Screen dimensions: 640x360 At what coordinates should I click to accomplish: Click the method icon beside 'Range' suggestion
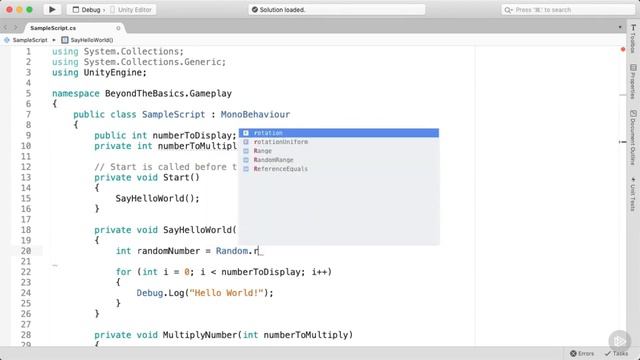(x=246, y=151)
